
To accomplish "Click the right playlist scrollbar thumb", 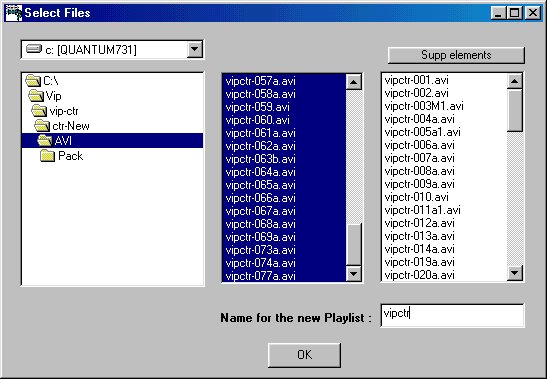I will click(x=515, y=110).
